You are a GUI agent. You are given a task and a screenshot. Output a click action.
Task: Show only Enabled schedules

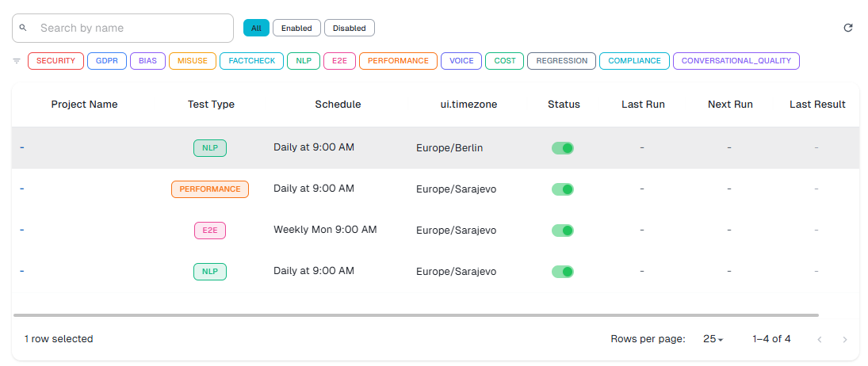tap(296, 28)
